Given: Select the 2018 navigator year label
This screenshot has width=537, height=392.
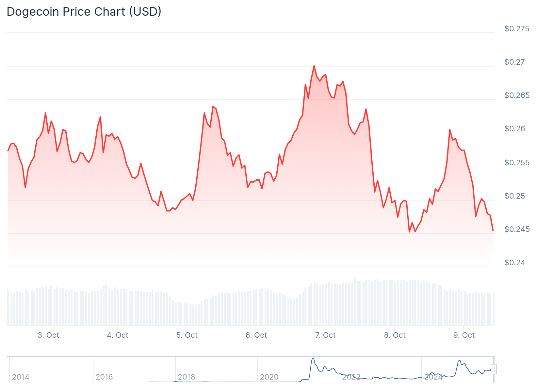Looking at the screenshot, I should (x=187, y=377).
